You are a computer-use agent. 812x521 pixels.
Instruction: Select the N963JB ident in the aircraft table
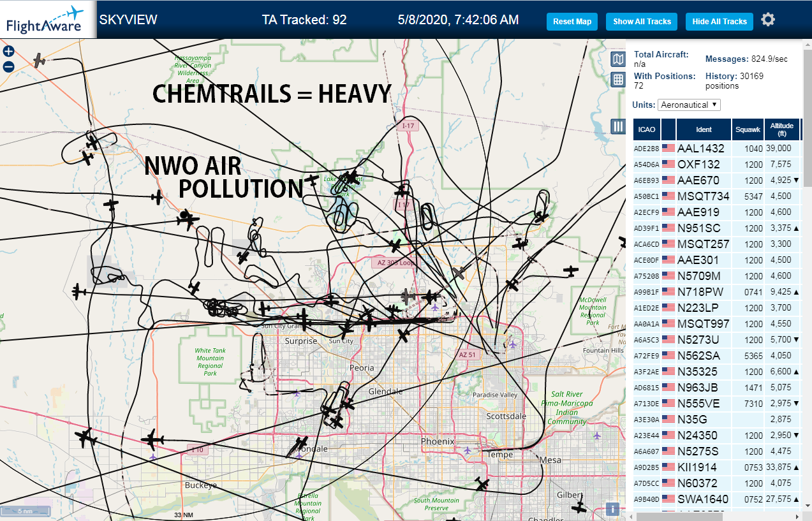698,387
